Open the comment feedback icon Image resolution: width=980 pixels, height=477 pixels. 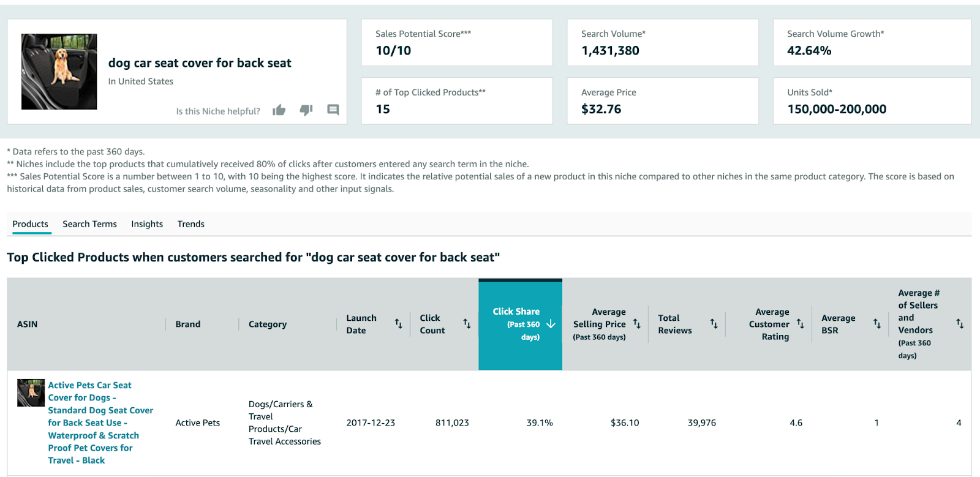(333, 110)
